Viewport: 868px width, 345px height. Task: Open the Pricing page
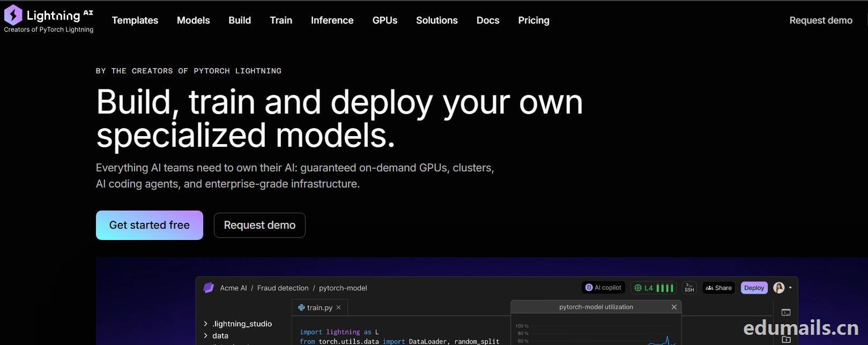pos(534,20)
